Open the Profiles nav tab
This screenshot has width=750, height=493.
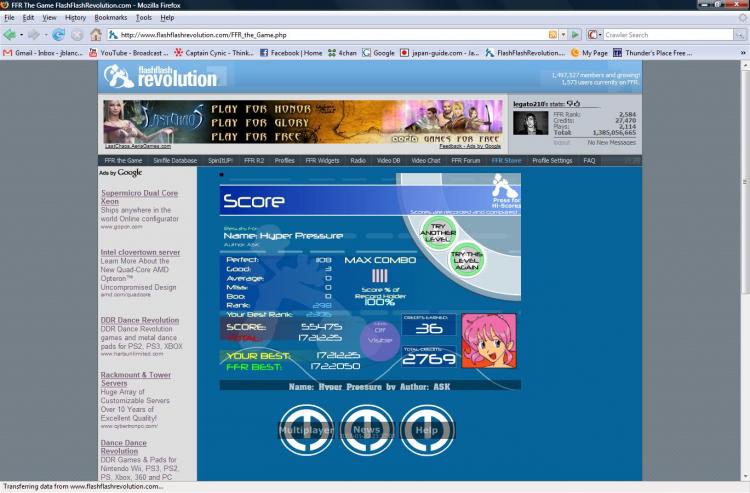click(x=285, y=161)
